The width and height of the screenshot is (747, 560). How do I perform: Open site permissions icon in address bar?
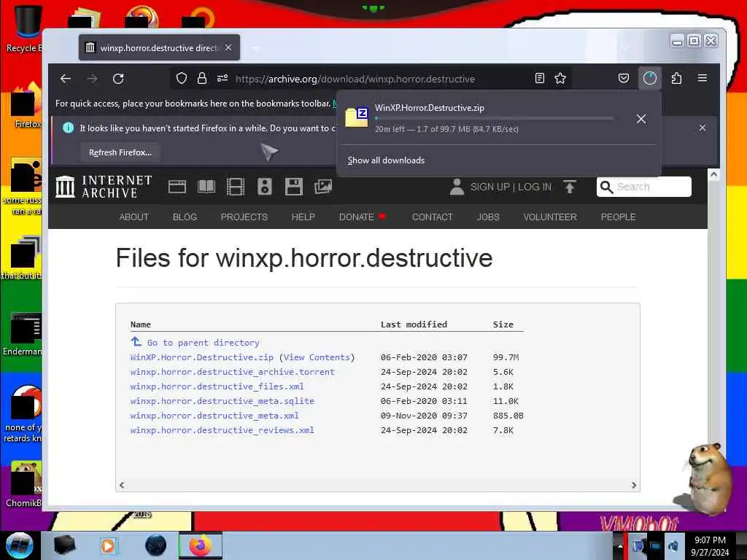click(222, 79)
